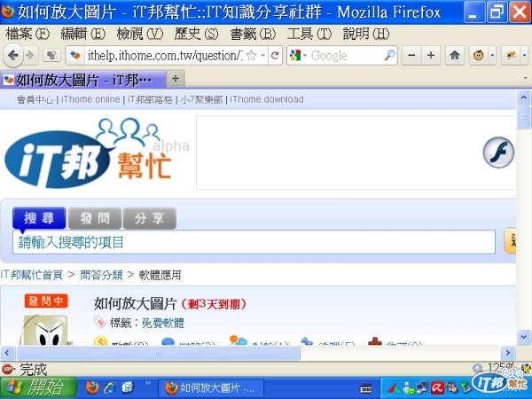
Task: Select the 搜尋 tab on the site
Action: 39,218
